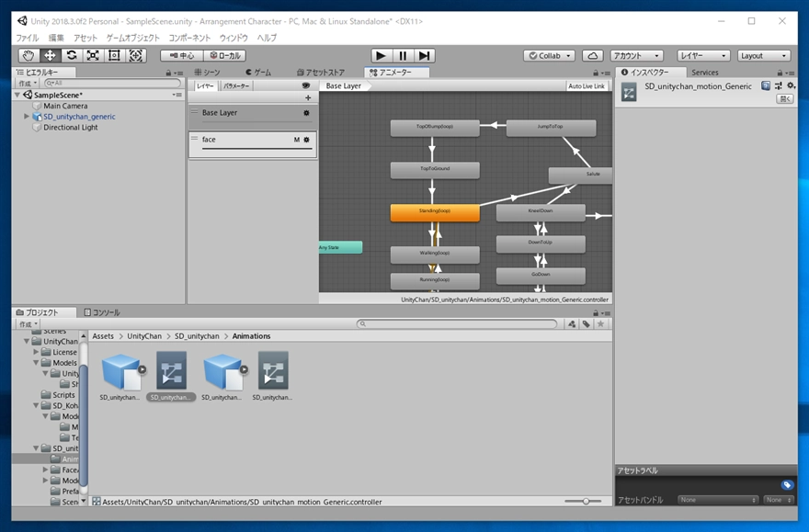Open the アカウント dropdown
809x532 pixels.
(636, 56)
